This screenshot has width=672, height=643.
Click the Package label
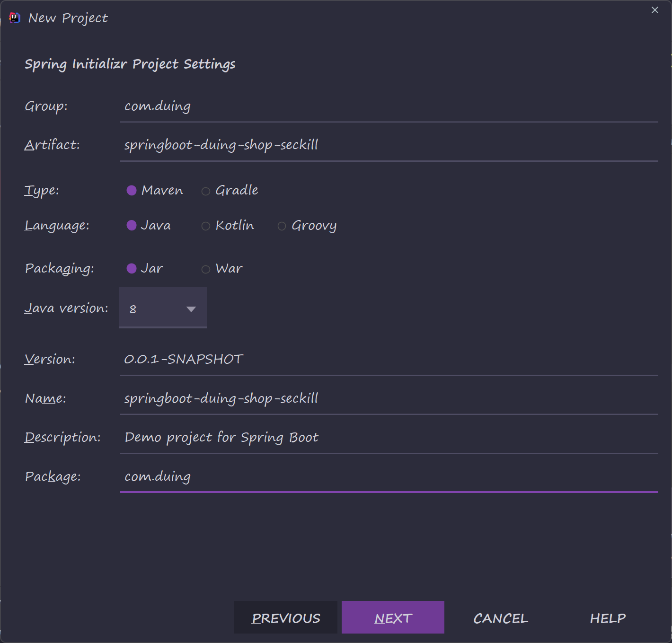tap(53, 477)
